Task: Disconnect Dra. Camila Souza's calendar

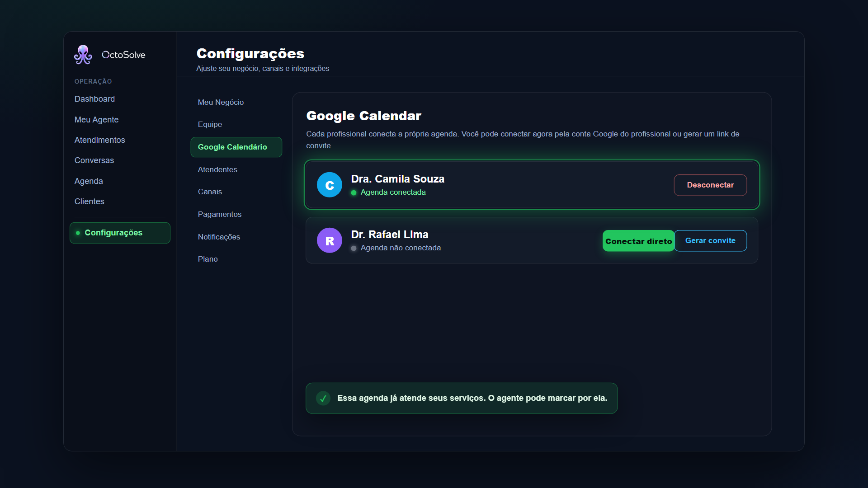Action: pos(710,185)
